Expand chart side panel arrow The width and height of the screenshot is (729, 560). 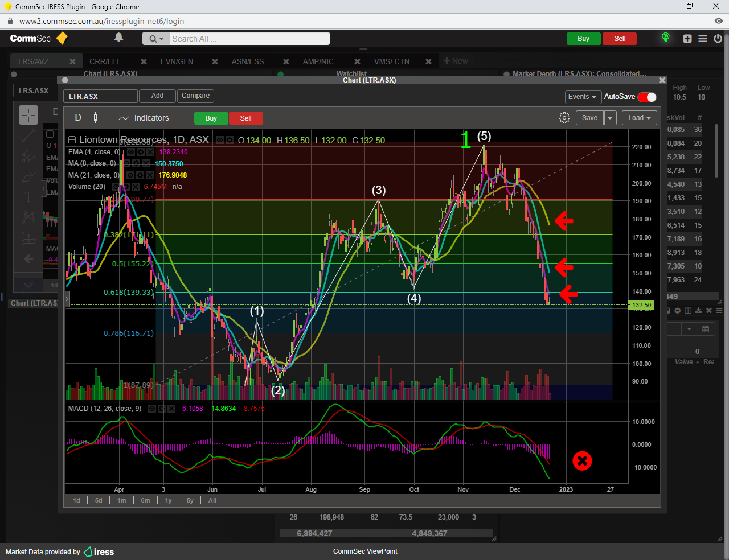click(67, 298)
